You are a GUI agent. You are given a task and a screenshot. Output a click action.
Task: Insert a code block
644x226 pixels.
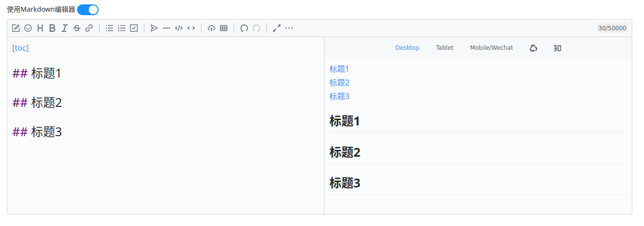click(x=179, y=28)
